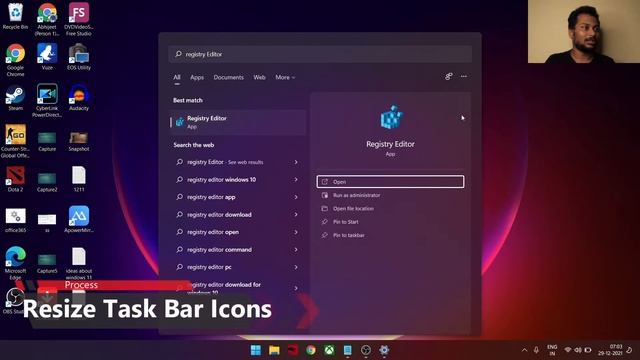Expand the 'registry editor windows 10' chevron
Viewport: 640px width, 360px height.
pyautogui.click(x=296, y=180)
